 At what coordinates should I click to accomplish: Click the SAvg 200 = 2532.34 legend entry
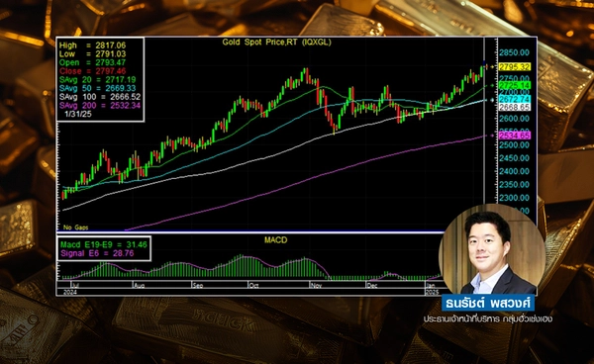(100, 106)
